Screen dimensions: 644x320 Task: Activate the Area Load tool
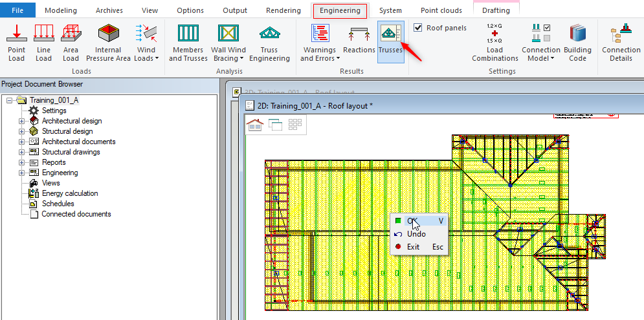tap(71, 43)
